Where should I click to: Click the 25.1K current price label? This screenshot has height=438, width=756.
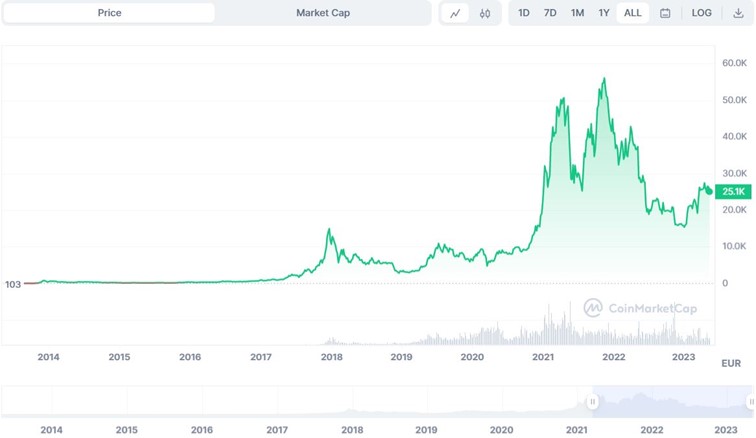pos(733,192)
